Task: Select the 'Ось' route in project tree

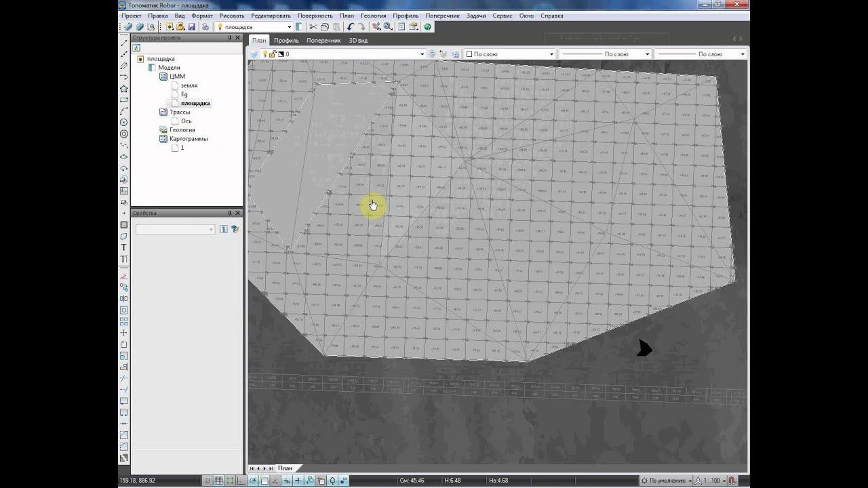Action: pyautogui.click(x=186, y=121)
